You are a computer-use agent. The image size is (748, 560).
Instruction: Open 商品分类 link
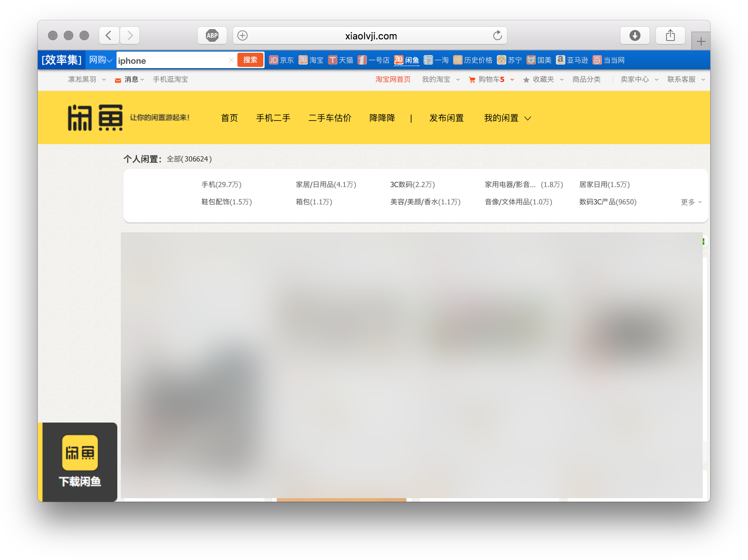coord(587,80)
